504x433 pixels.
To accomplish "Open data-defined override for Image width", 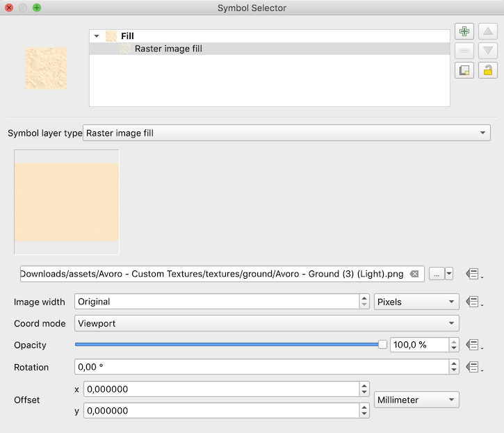I will click(473, 302).
